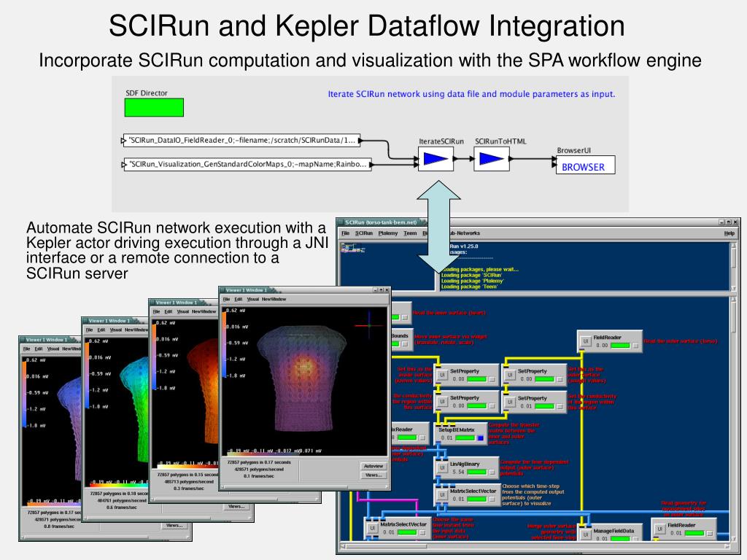Open File menu in front viewer window
The height and width of the screenshot is (560, 747).
pyautogui.click(x=226, y=300)
